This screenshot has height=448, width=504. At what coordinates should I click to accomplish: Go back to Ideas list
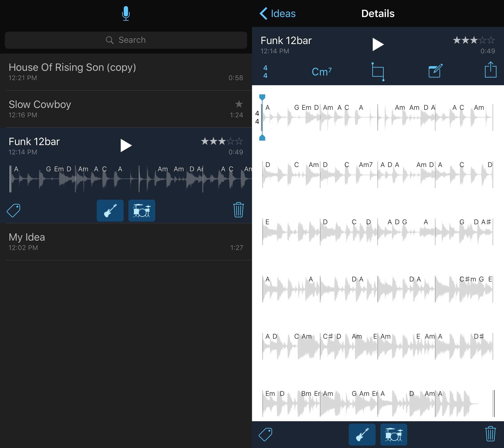pyautogui.click(x=278, y=14)
